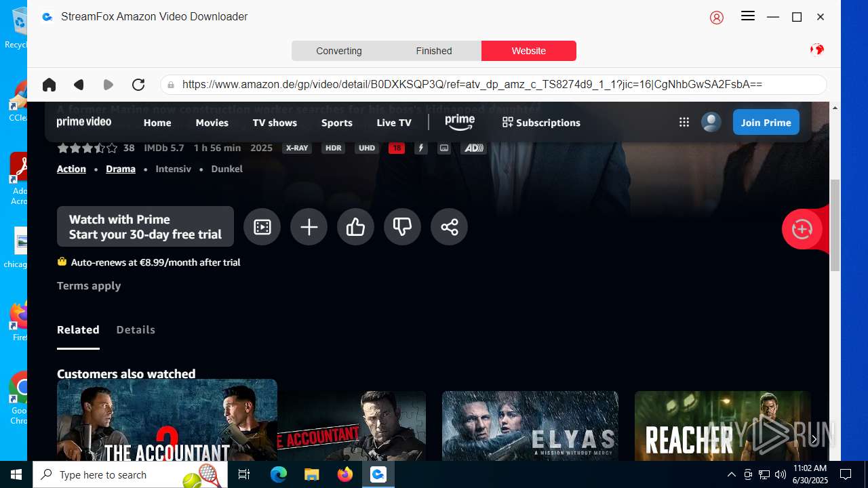This screenshot has width=868, height=488.
Task: Open the Terms apply link
Action: (x=89, y=286)
